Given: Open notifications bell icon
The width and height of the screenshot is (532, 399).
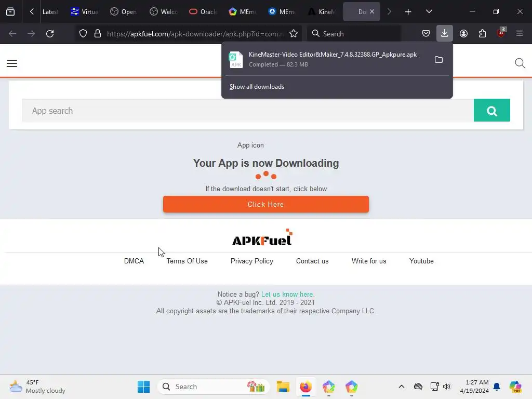Looking at the screenshot, I should (497, 387).
